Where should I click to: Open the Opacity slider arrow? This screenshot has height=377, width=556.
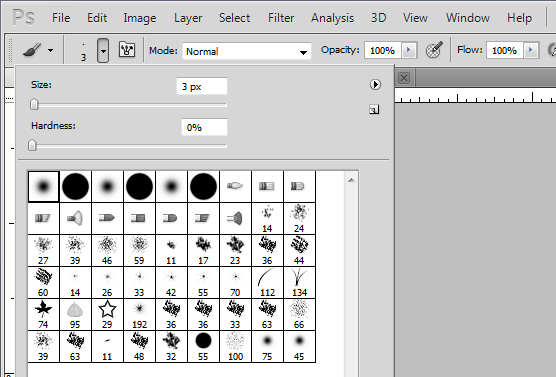(409, 50)
